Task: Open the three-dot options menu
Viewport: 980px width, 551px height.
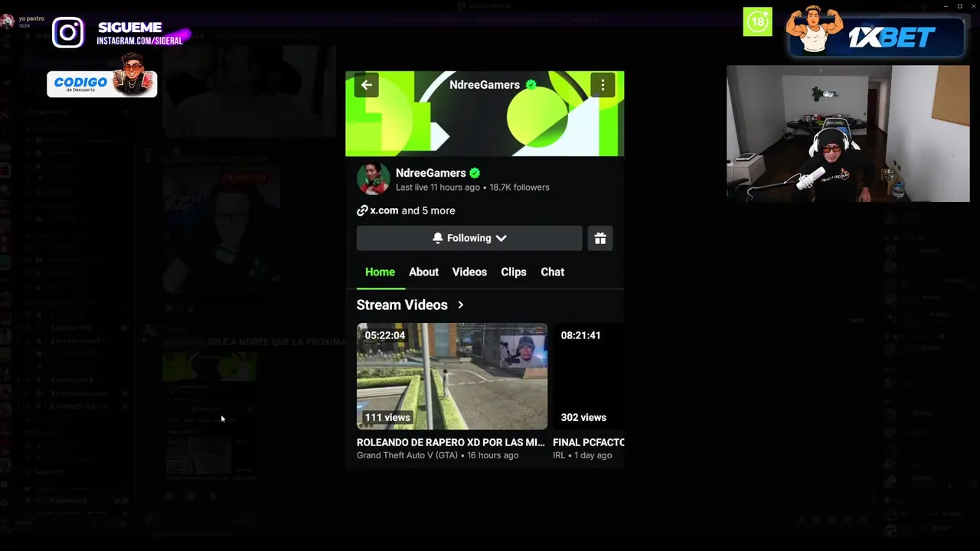Action: 603,85
